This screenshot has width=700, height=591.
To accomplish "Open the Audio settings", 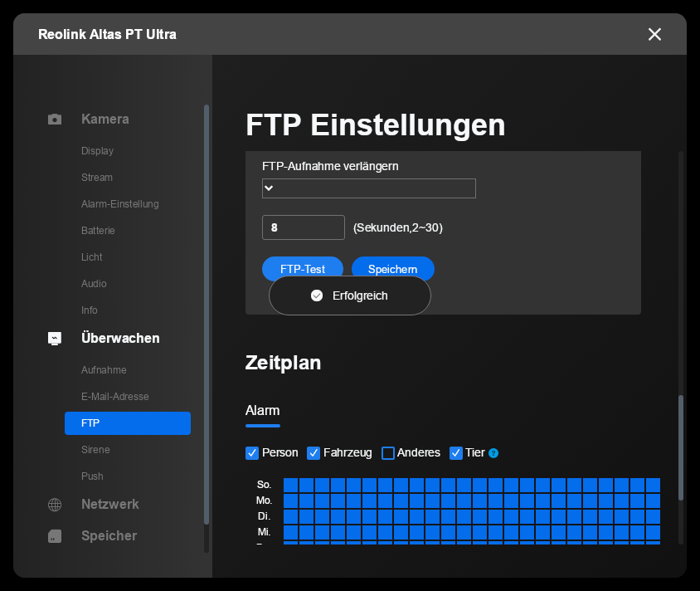I will click(x=94, y=284).
